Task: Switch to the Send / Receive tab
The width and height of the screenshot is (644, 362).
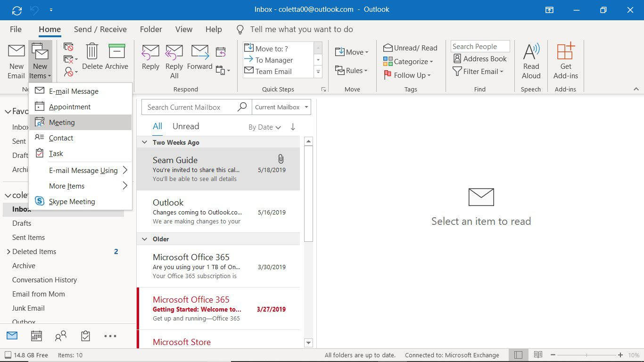Action: coord(100,29)
